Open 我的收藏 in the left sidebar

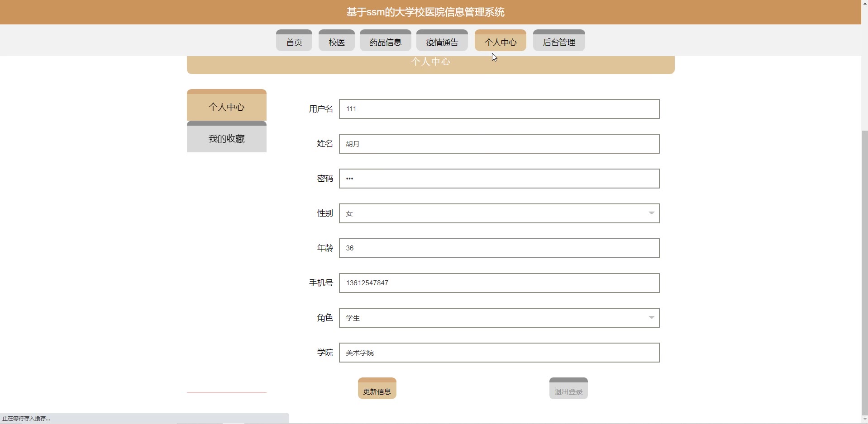(x=226, y=138)
